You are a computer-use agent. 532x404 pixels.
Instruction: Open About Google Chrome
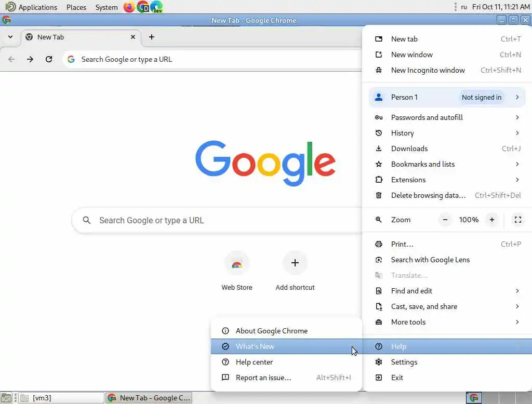point(286,331)
